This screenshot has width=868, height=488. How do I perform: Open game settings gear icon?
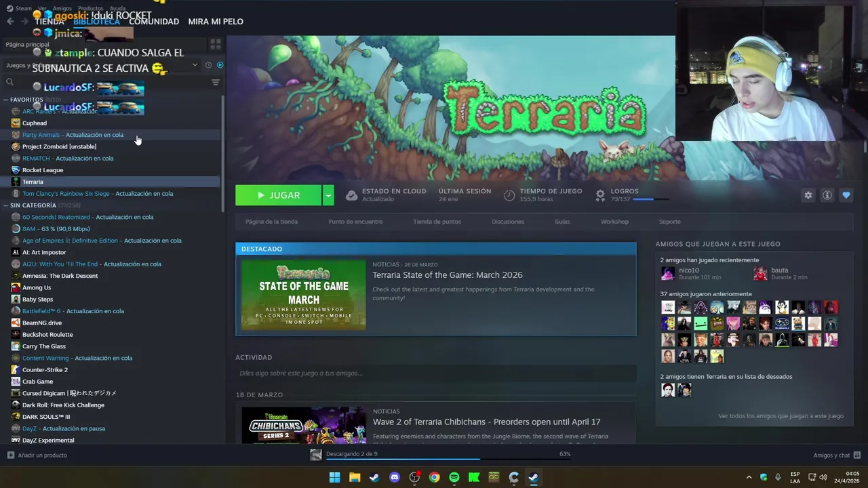808,195
